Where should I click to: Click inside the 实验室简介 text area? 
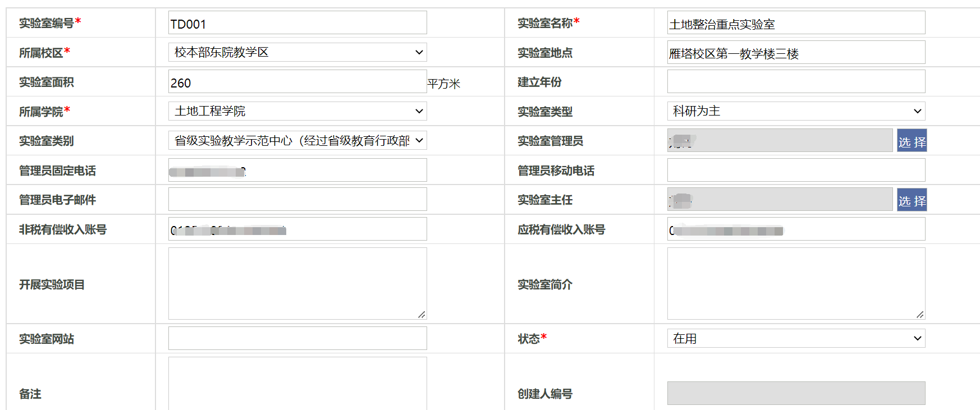click(796, 283)
